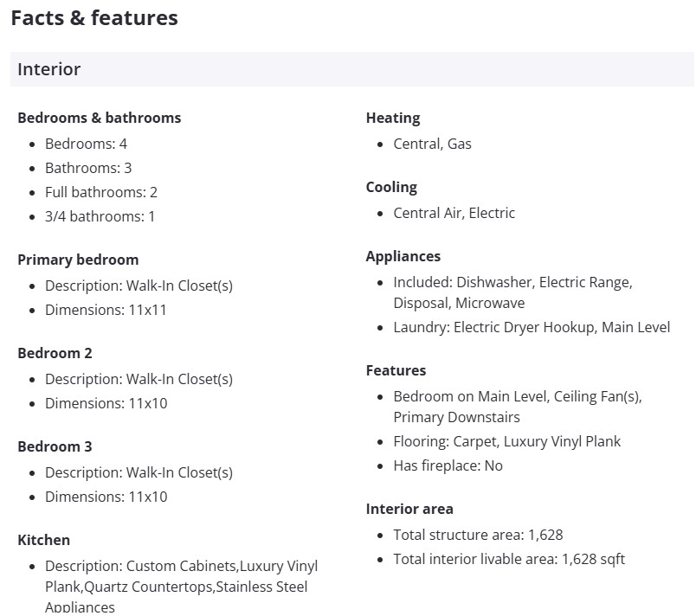Click the Bedroom 2 subheading

tap(55, 353)
